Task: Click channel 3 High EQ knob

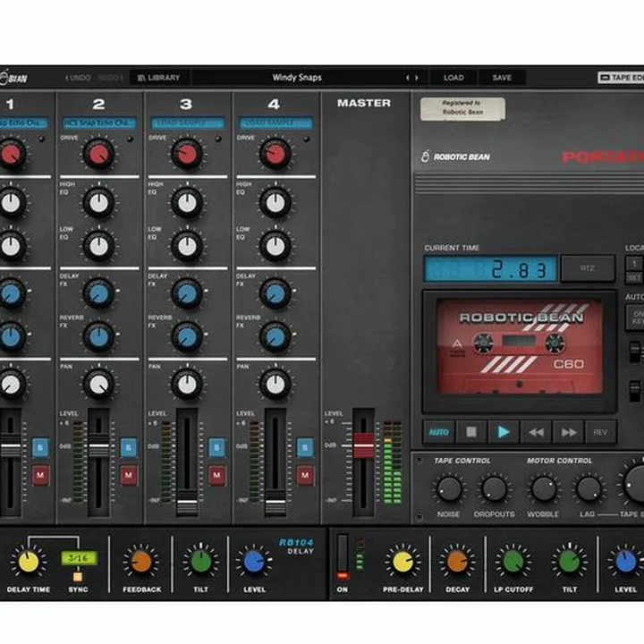Action: [187, 202]
